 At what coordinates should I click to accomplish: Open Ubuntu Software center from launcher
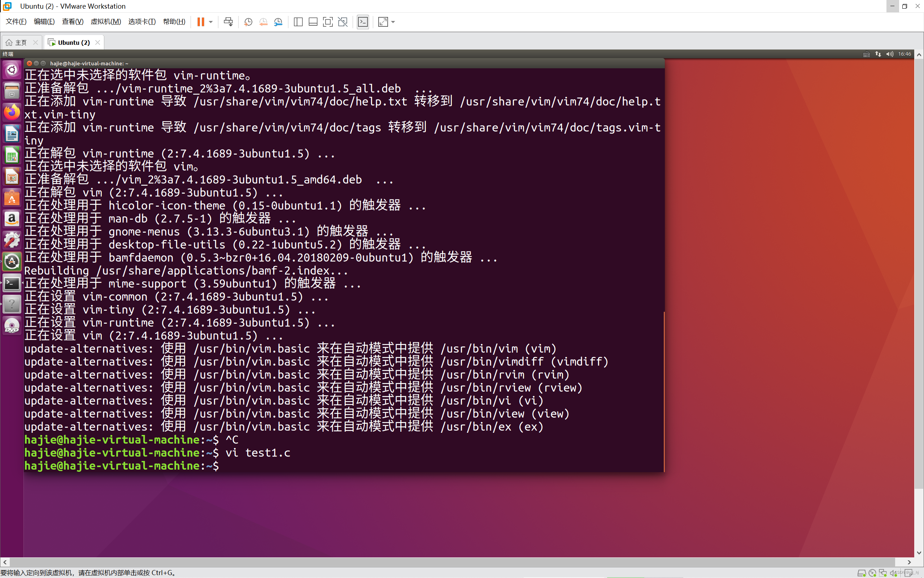(x=12, y=198)
